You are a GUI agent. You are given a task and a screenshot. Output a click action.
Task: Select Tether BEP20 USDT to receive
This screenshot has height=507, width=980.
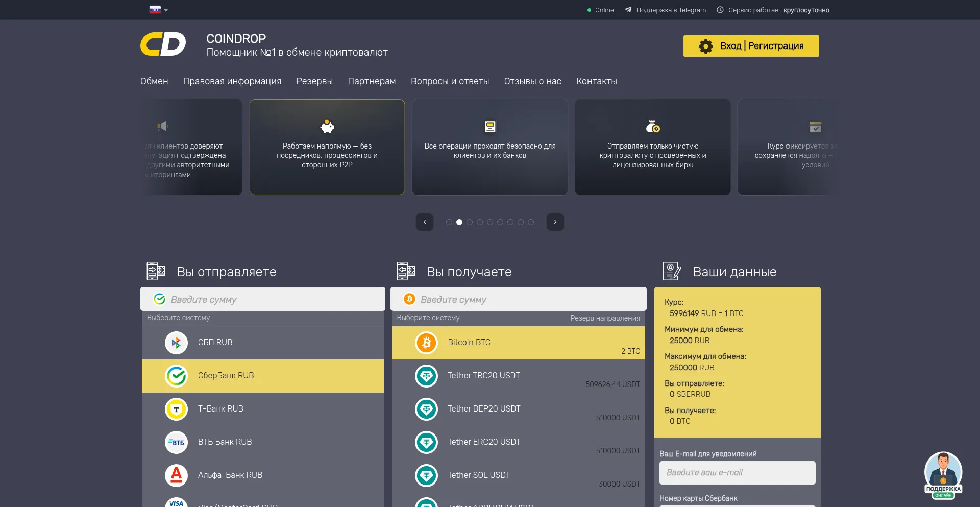pos(519,409)
